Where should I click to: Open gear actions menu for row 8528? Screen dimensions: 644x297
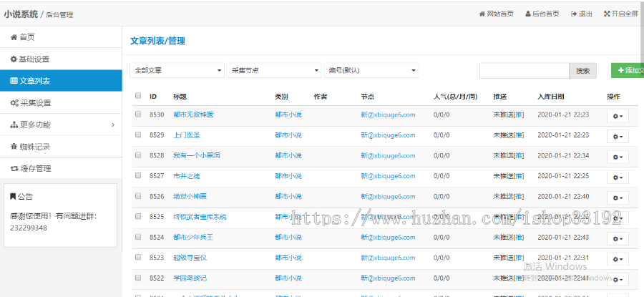618,157
